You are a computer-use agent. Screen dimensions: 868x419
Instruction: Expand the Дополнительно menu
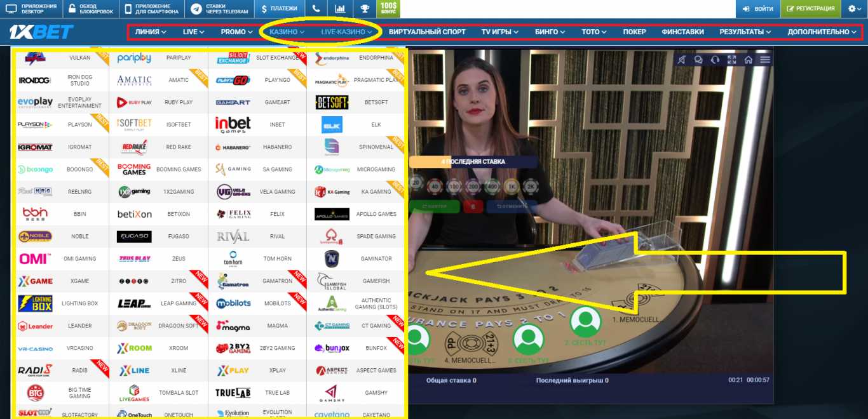pyautogui.click(x=822, y=32)
